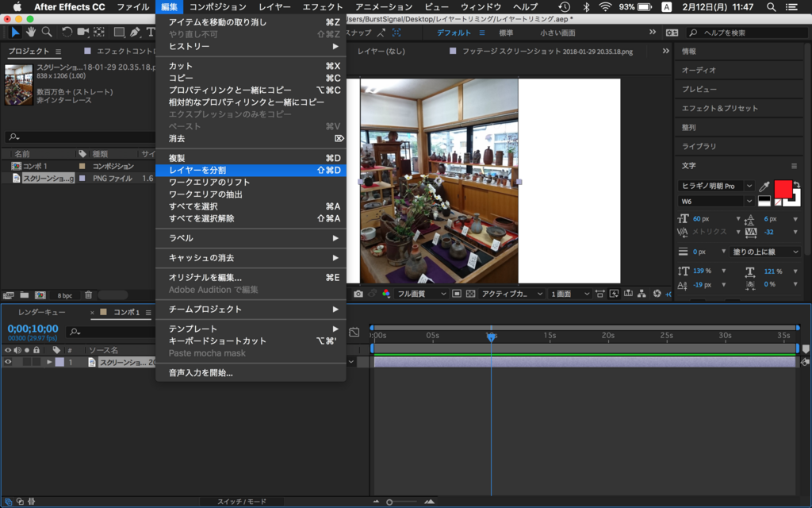Toggle the snapping option icon beside スナップ

381,33
